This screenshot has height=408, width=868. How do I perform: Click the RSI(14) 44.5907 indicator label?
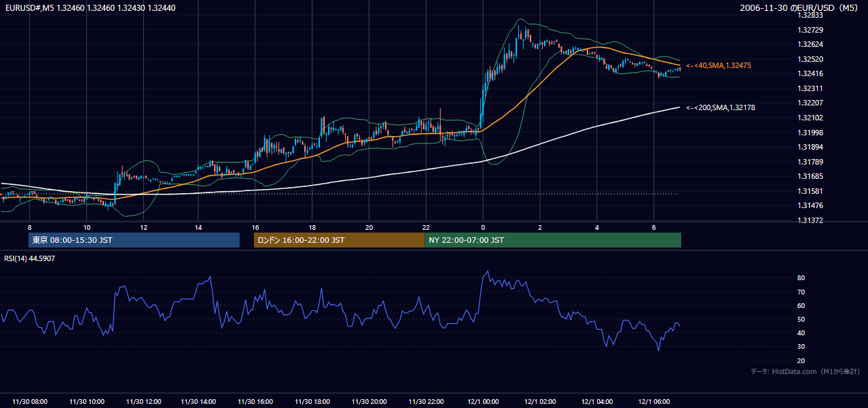[30, 258]
